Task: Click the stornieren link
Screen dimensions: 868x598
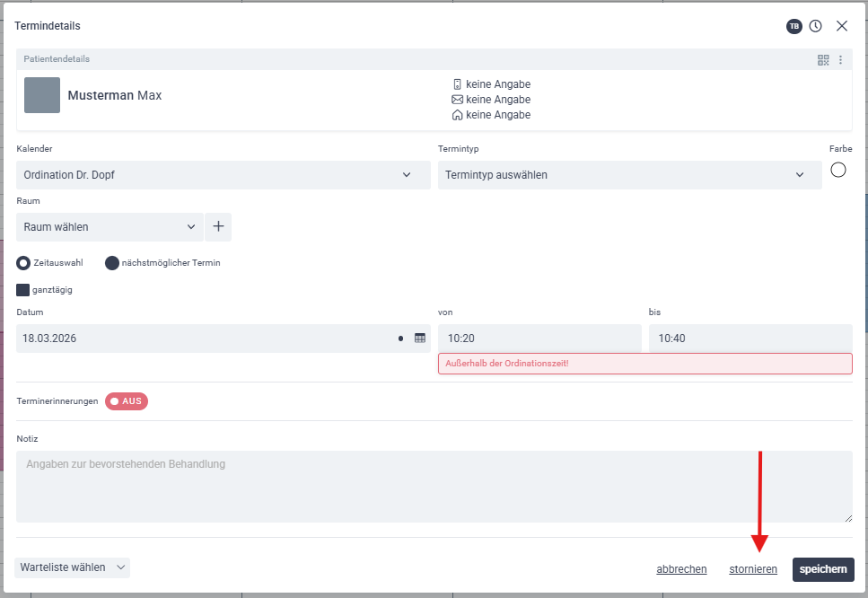Action: (753, 569)
